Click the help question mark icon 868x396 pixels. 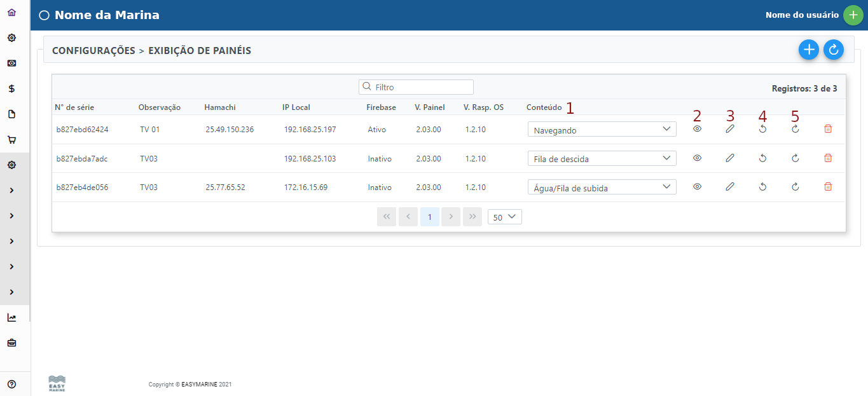click(11, 384)
